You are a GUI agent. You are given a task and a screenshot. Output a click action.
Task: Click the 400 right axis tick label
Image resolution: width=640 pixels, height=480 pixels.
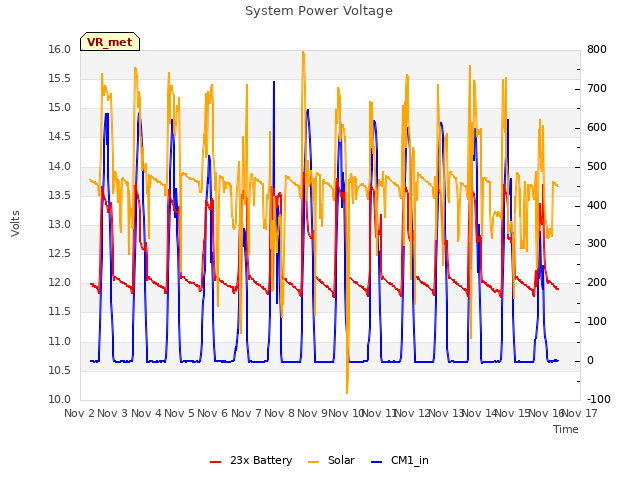pyautogui.click(x=597, y=205)
